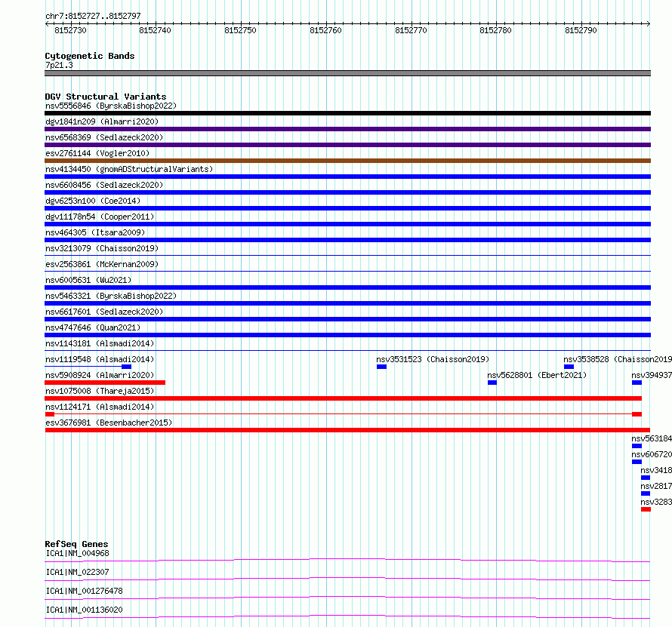
Task: Click the short red nsv5908924 bar
Action: tap(105, 383)
